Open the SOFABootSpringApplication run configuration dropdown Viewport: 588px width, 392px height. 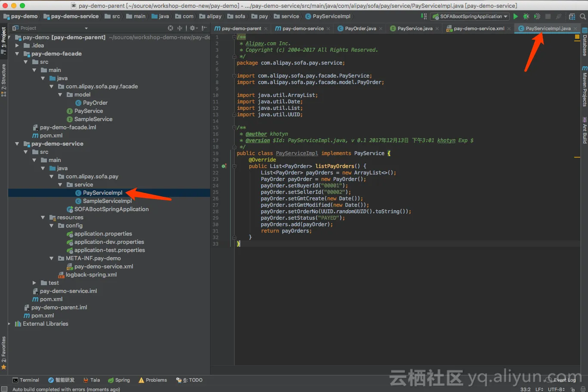(470, 16)
